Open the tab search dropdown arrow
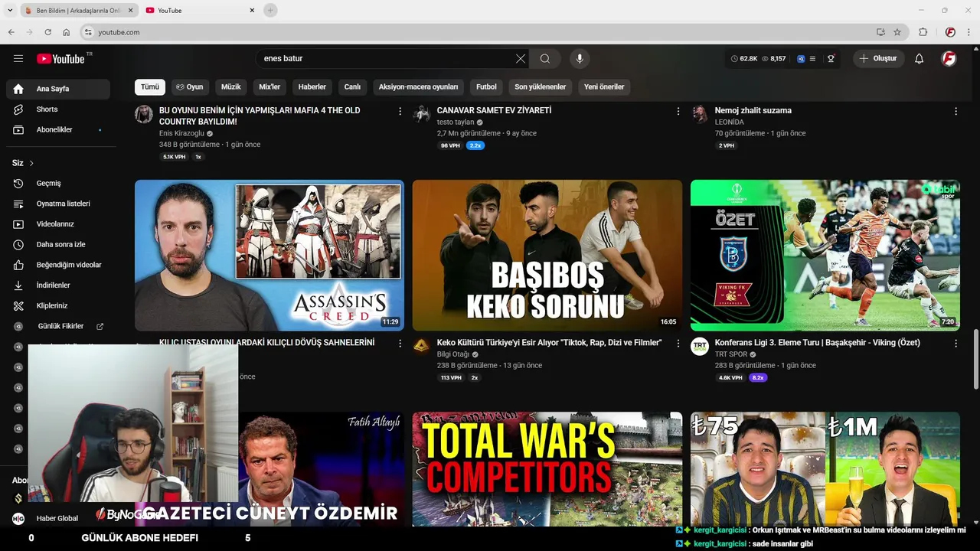The image size is (980, 551). tap(10, 10)
